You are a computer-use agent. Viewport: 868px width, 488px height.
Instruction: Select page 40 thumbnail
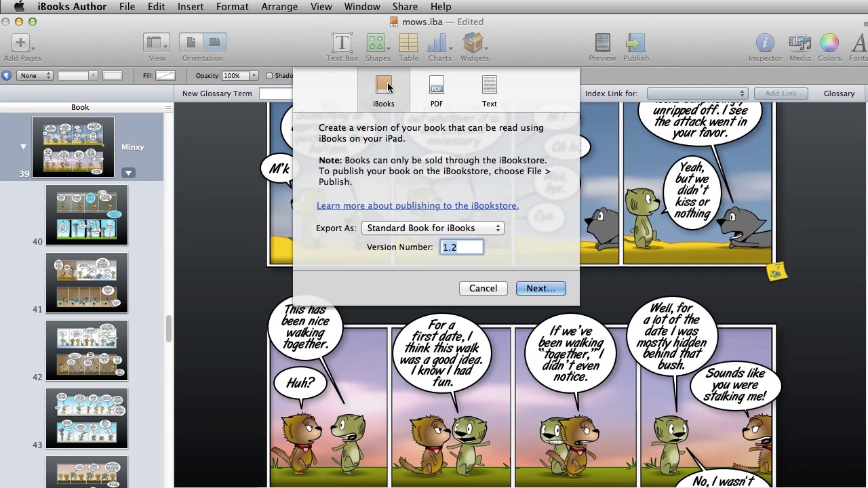pyautogui.click(x=86, y=215)
